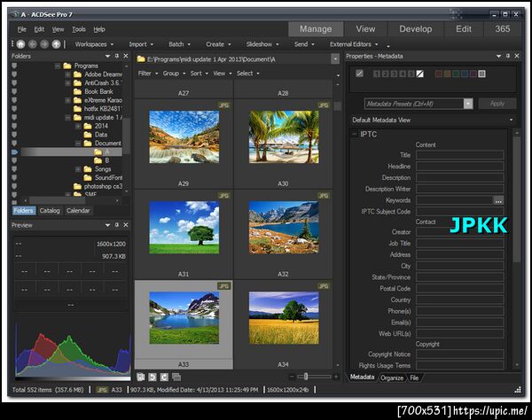Toggle Easy-Select marker beside Songs folder
The image size is (532, 420).
(x=14, y=169)
